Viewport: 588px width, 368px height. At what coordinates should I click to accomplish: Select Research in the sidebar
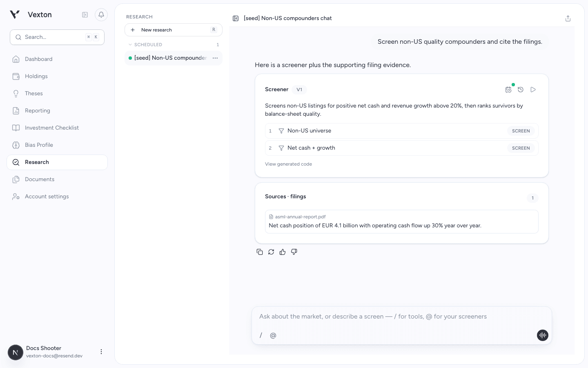point(57,162)
